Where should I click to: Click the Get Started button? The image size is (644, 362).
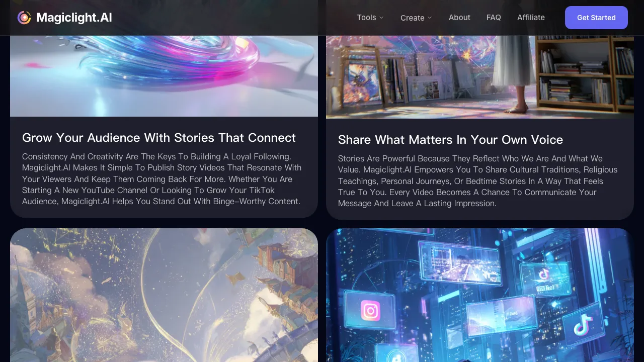596,18
